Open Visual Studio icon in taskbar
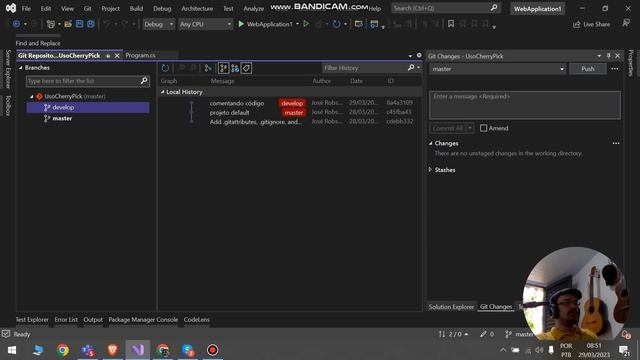Image resolution: width=640 pixels, height=360 pixels. (138, 350)
